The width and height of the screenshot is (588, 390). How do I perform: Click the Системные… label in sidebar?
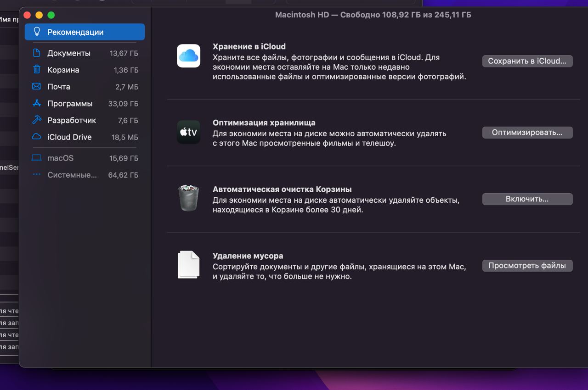tap(72, 175)
